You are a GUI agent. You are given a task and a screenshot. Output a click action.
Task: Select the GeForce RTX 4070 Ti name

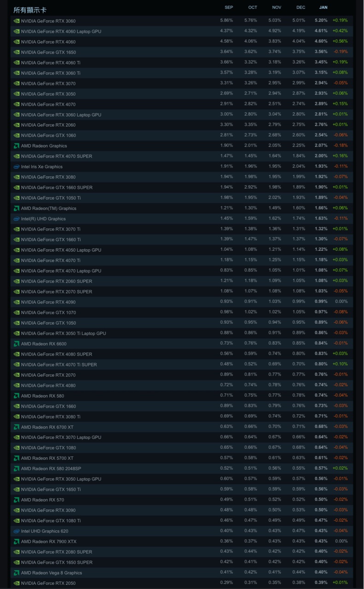[x=51, y=260]
